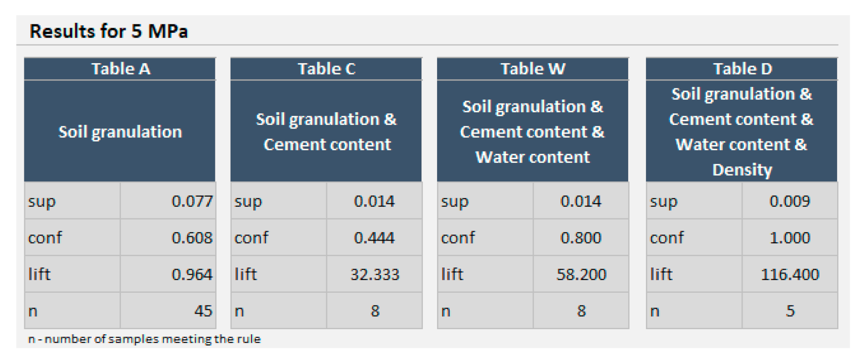
Task: Select Table W conf value 0.800
Action: (x=581, y=238)
